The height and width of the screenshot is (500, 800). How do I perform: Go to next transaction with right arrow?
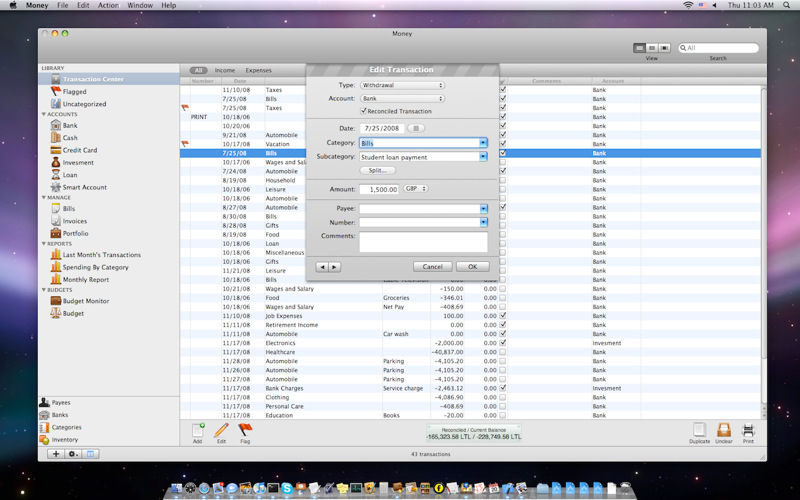(x=334, y=267)
